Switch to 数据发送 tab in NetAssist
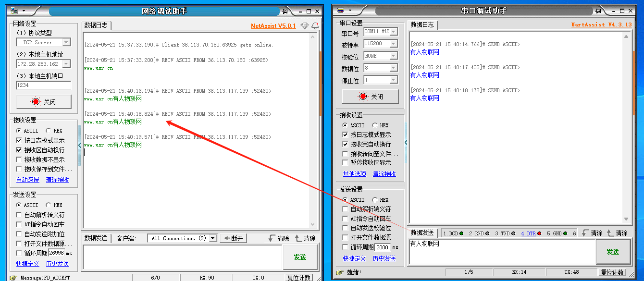This screenshot has width=644, height=281. (x=96, y=238)
